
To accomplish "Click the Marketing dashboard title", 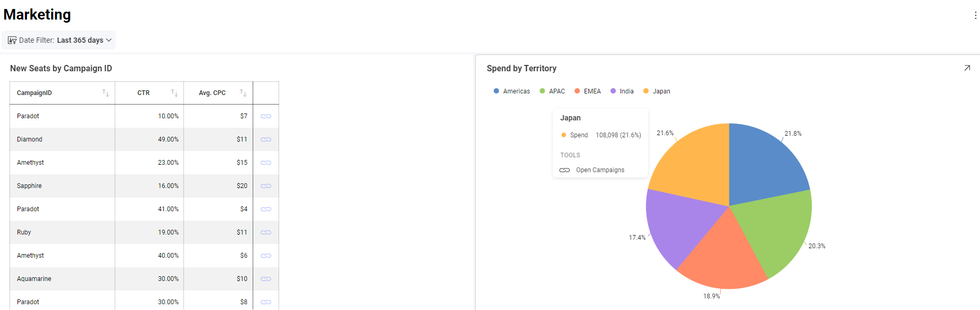I will (x=37, y=15).
